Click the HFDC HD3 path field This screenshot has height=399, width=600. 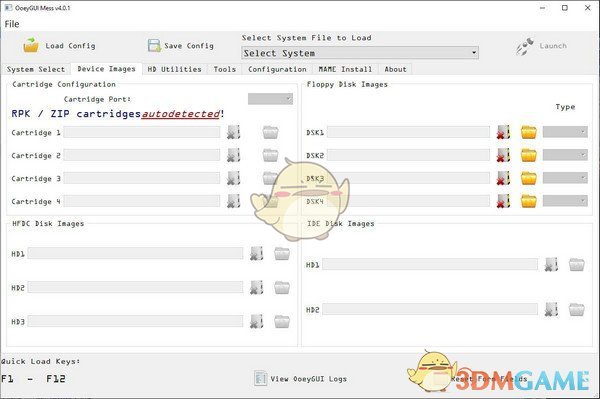135,321
